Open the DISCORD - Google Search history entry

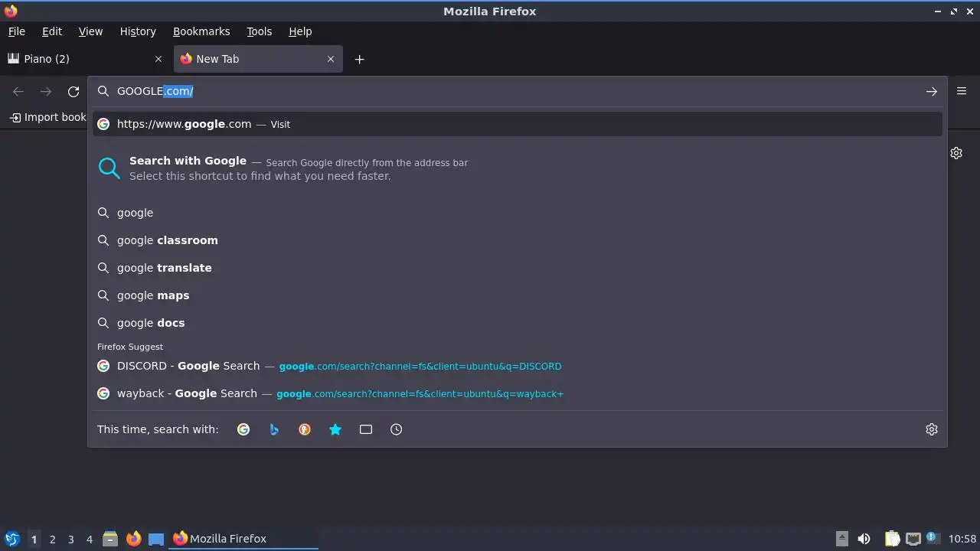tap(518, 366)
